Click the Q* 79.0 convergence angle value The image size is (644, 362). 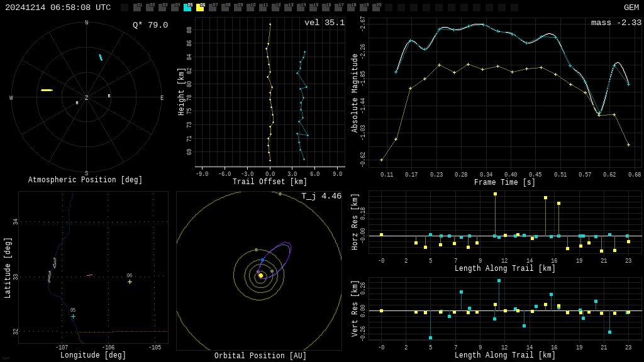click(x=150, y=25)
